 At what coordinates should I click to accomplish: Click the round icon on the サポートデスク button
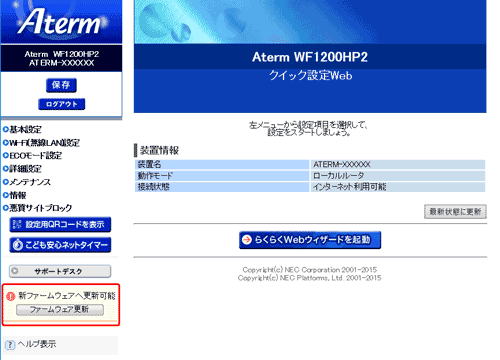(x=15, y=271)
